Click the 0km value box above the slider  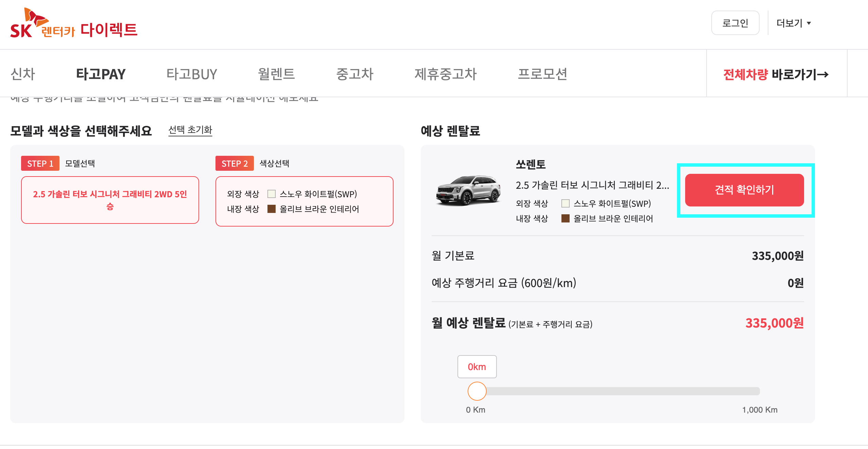point(477,367)
